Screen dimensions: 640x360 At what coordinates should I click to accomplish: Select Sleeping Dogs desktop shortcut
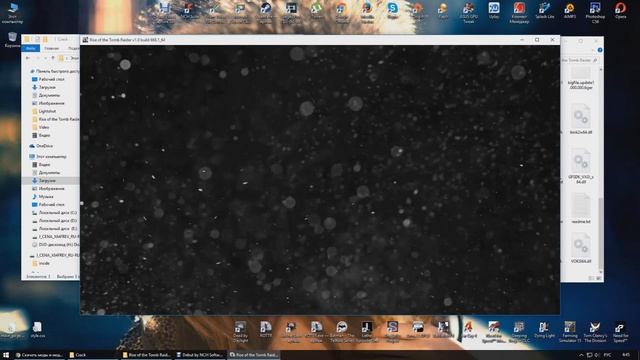(519, 331)
